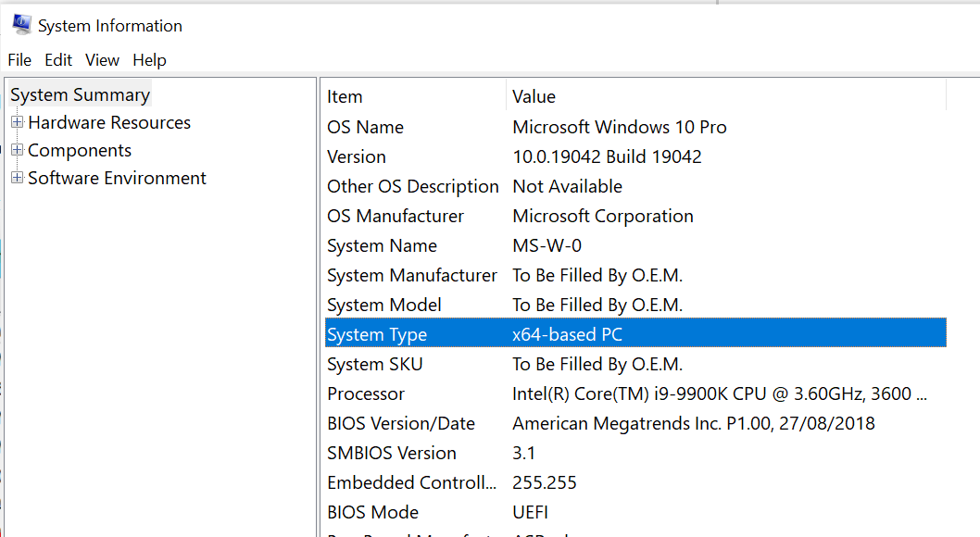Click the value 255.255
The image size is (980, 537).
coord(545,482)
